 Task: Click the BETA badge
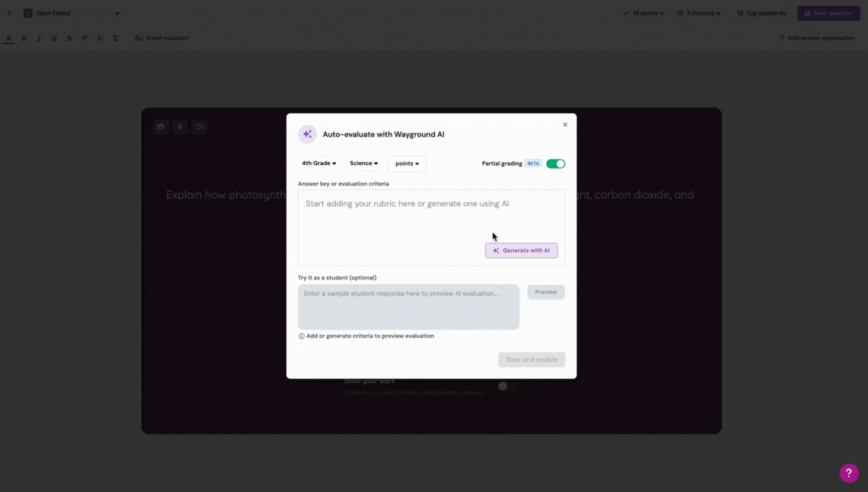click(x=533, y=164)
